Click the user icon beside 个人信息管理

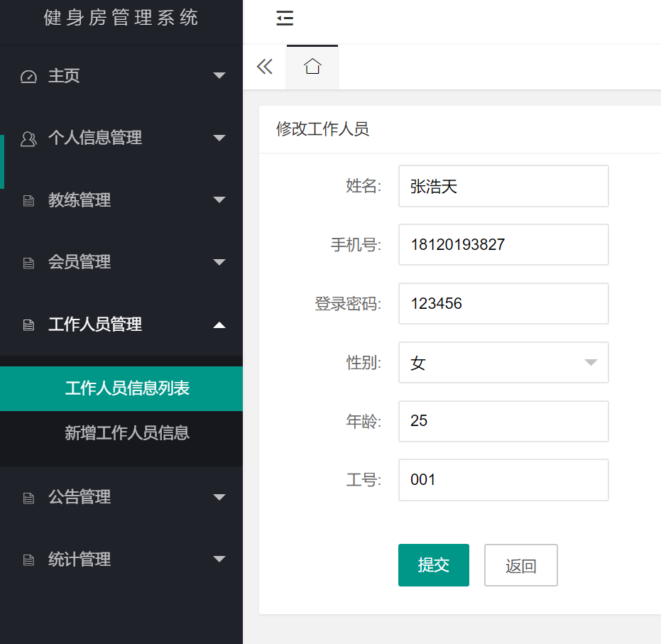28,138
